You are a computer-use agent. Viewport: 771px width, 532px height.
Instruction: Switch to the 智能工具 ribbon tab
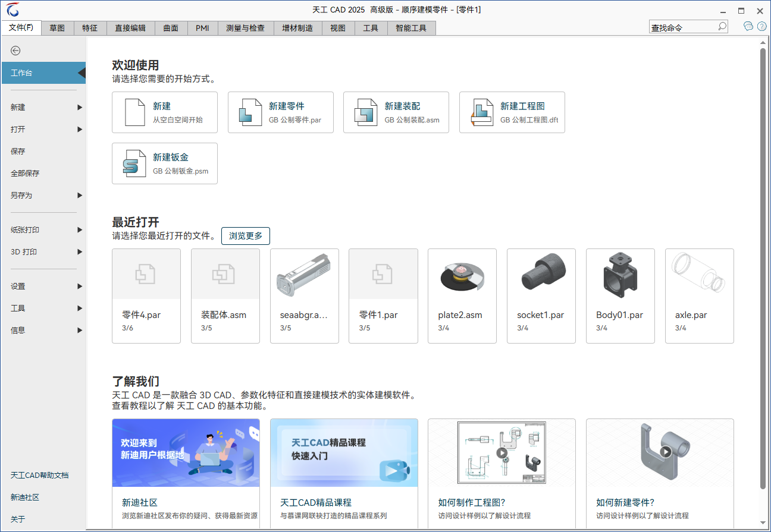point(411,28)
